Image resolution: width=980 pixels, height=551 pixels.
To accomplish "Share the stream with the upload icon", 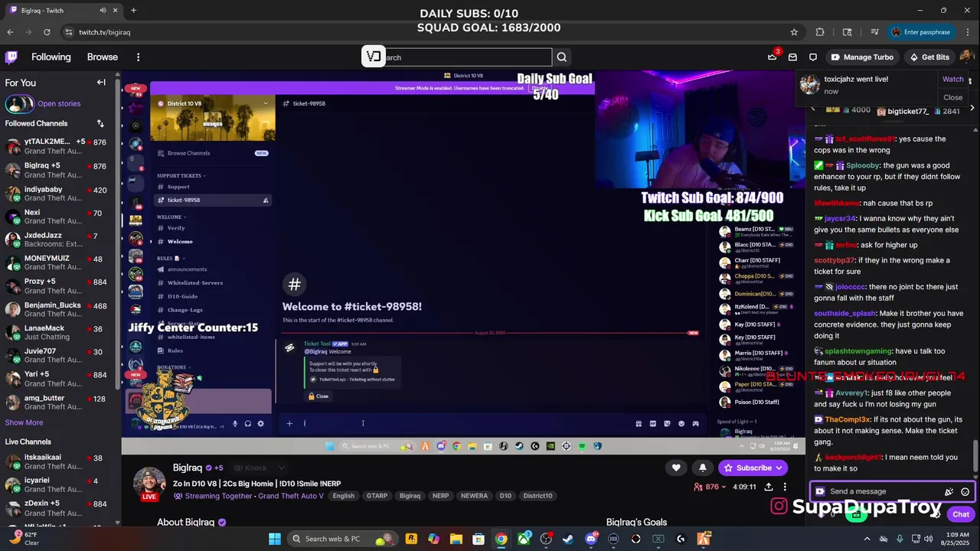I will 769,487.
